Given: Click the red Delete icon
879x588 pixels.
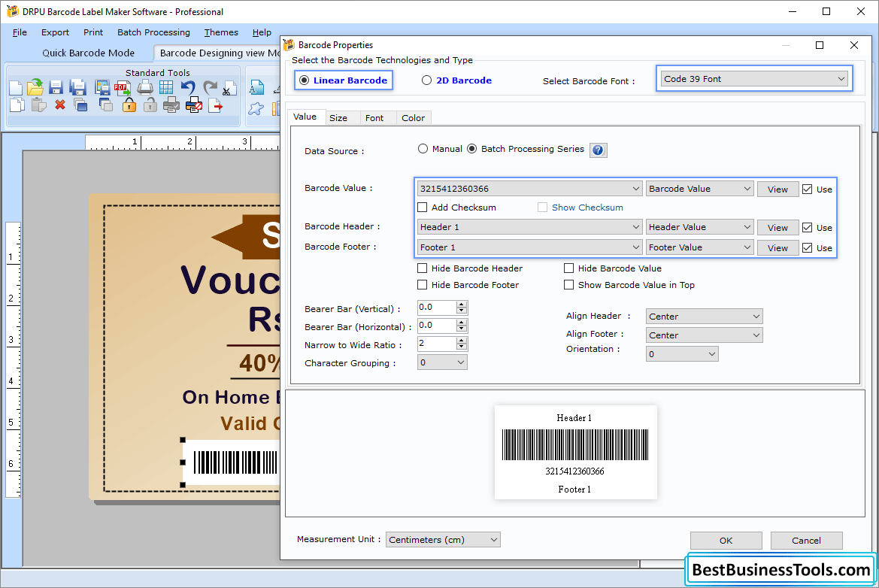Looking at the screenshot, I should pyautogui.click(x=60, y=105).
